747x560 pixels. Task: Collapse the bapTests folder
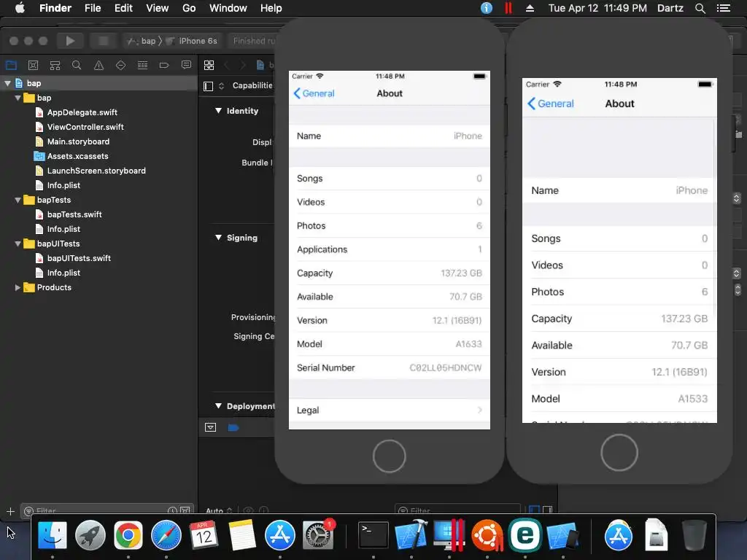pyautogui.click(x=18, y=200)
